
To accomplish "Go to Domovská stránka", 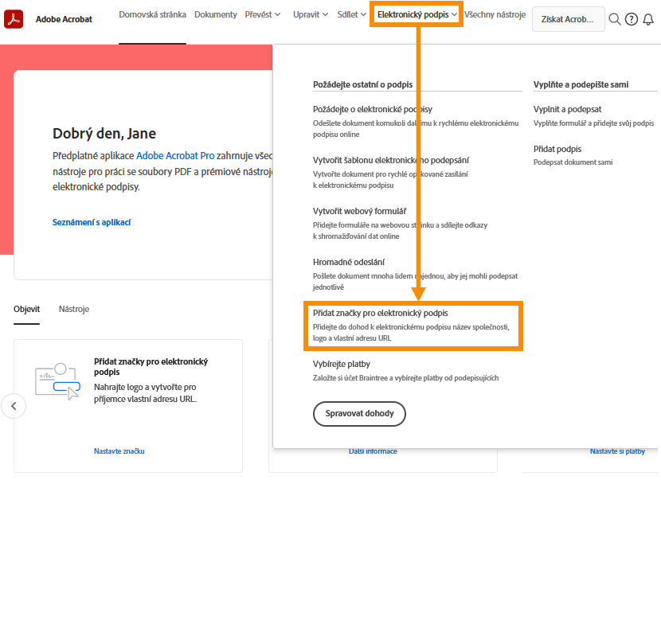I will 152,14.
